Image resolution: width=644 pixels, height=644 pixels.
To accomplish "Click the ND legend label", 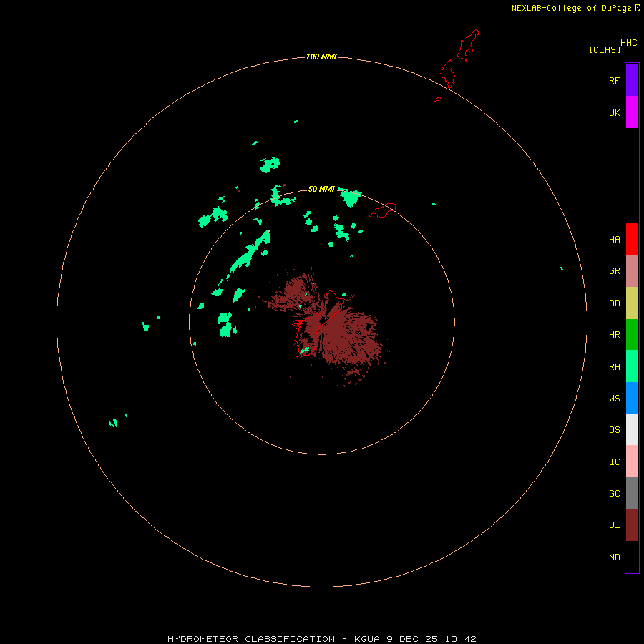I will click(614, 557).
